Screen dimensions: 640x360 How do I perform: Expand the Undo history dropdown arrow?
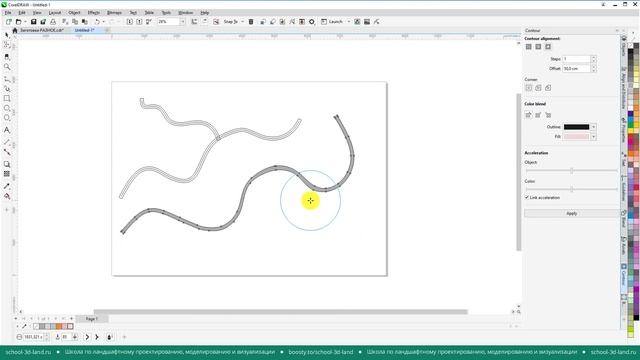tap(104, 22)
